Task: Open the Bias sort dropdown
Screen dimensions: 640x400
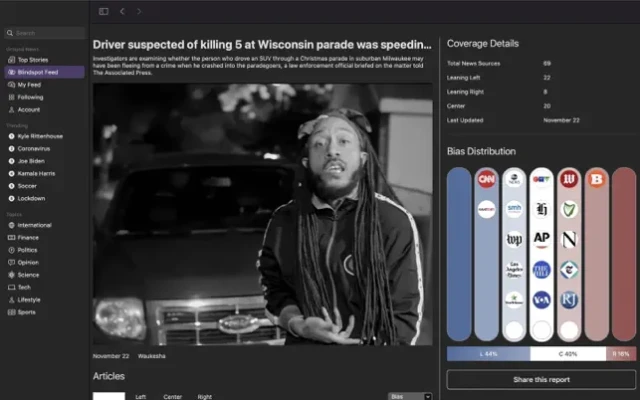Action: point(409,397)
